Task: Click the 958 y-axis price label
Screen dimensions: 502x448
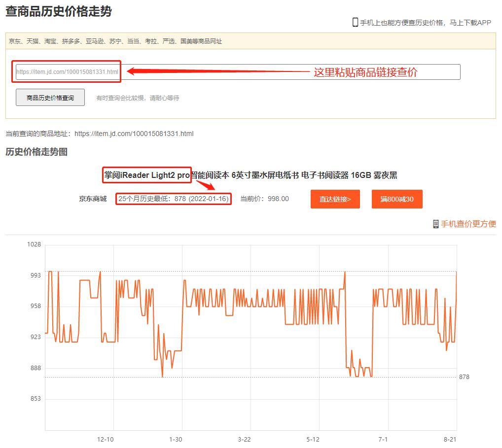Action: pyautogui.click(x=36, y=306)
